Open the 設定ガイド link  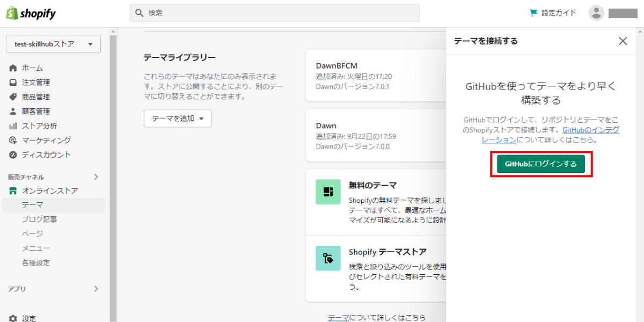(559, 13)
